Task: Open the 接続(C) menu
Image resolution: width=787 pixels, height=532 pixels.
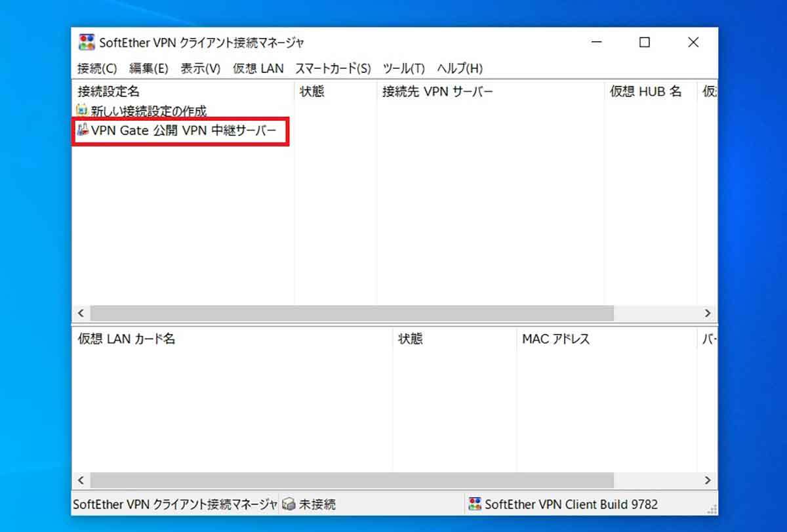Action: [97, 68]
